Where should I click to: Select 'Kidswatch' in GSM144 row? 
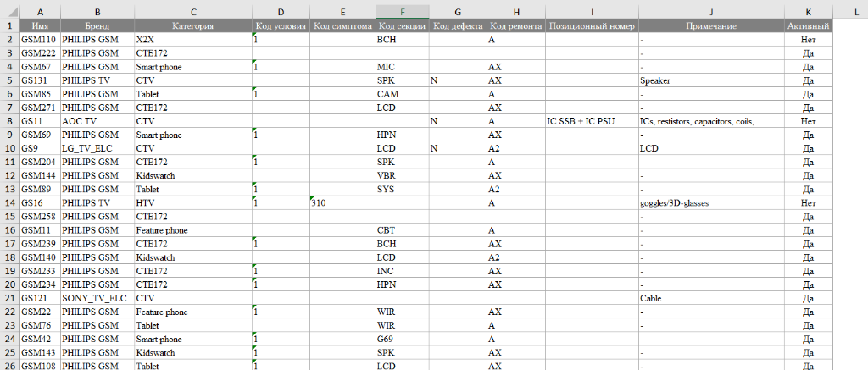192,176
